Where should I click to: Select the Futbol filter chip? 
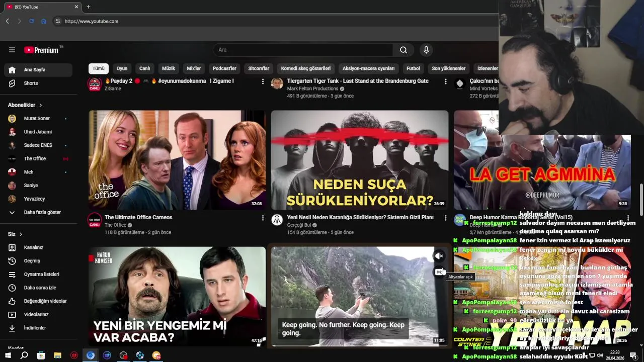pos(413,68)
